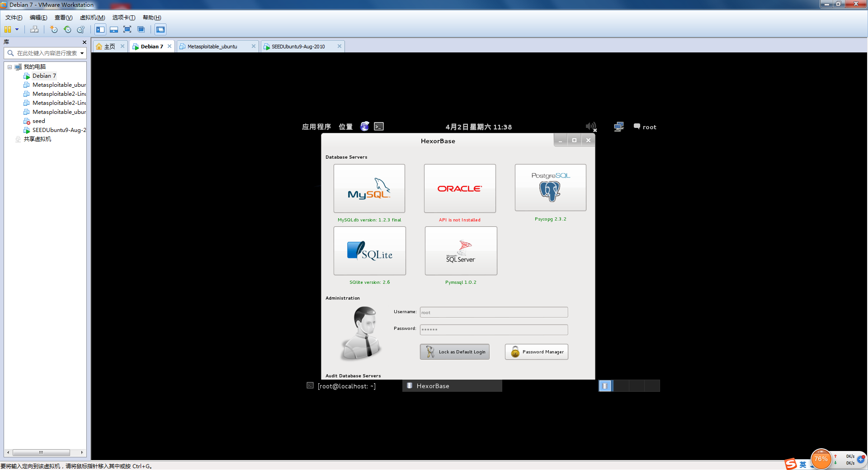Image resolution: width=868 pixels, height=470 pixels.
Task: Open the snapshot manager
Action: [x=81, y=29]
